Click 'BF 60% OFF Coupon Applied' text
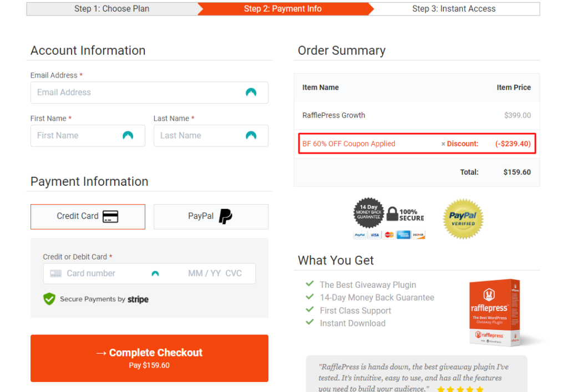Viewport: 568px width, 392px height. [349, 144]
